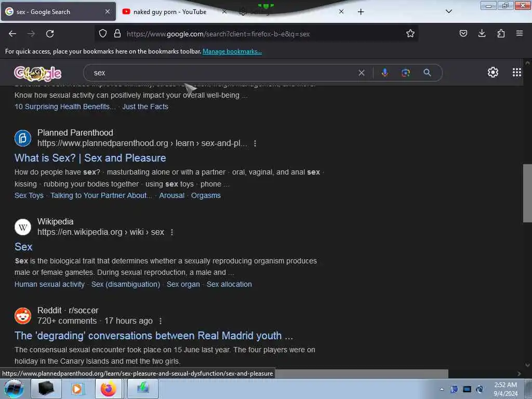Open the media player taskbar icon

coord(78,389)
